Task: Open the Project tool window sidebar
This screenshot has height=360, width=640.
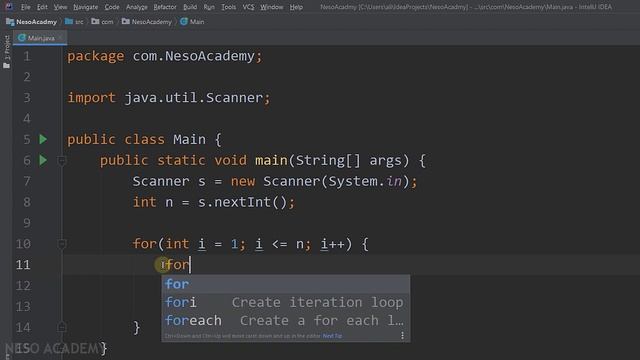Action: 7,51
